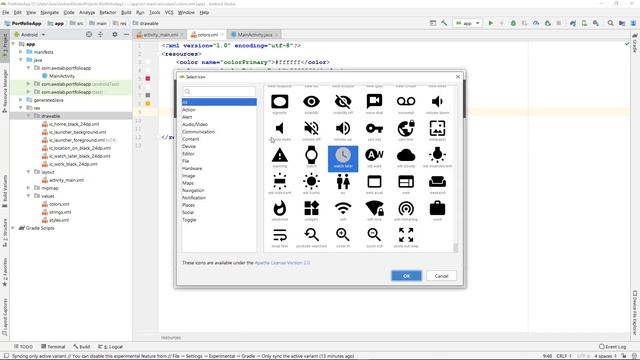Image resolution: width=640 pixels, height=360 pixels.
Task: Choose the wb sunny sun icon
Action: [311, 182]
